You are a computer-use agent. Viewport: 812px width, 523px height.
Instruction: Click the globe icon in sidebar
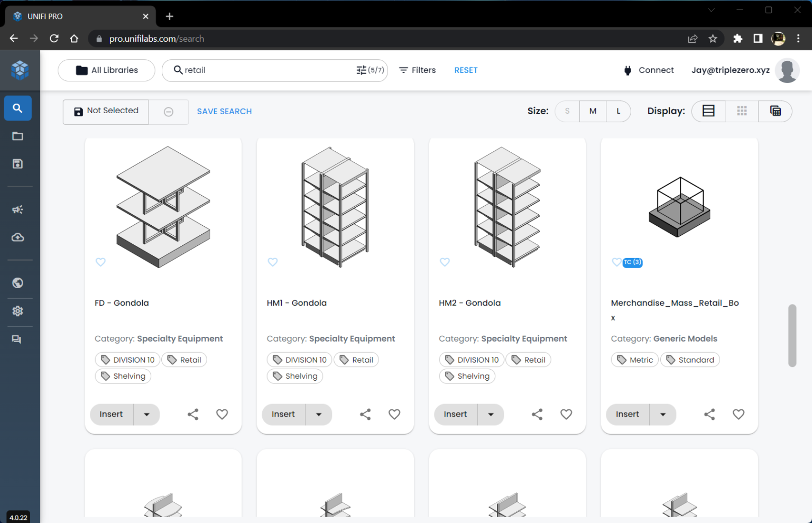(17, 283)
